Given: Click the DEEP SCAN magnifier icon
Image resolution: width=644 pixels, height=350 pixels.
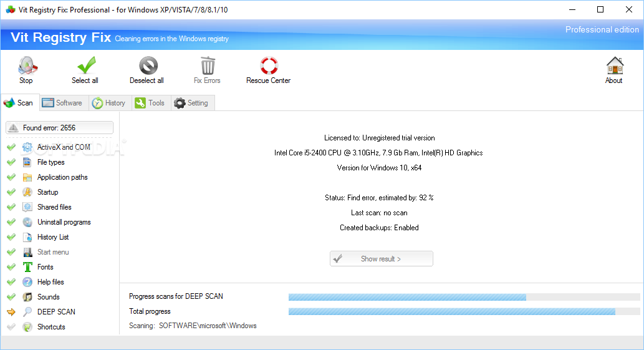Looking at the screenshot, I should [27, 312].
